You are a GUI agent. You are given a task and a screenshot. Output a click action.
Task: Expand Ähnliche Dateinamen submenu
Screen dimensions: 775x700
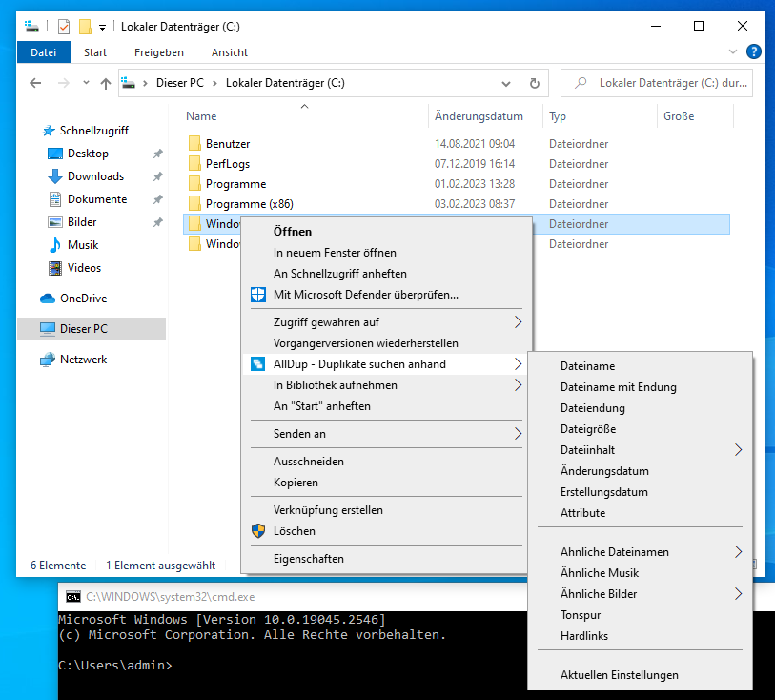(x=738, y=552)
